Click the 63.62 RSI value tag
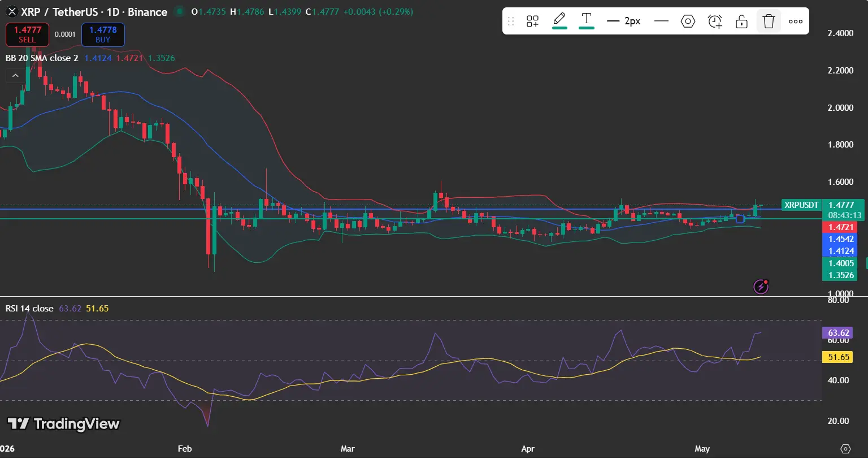 point(837,333)
